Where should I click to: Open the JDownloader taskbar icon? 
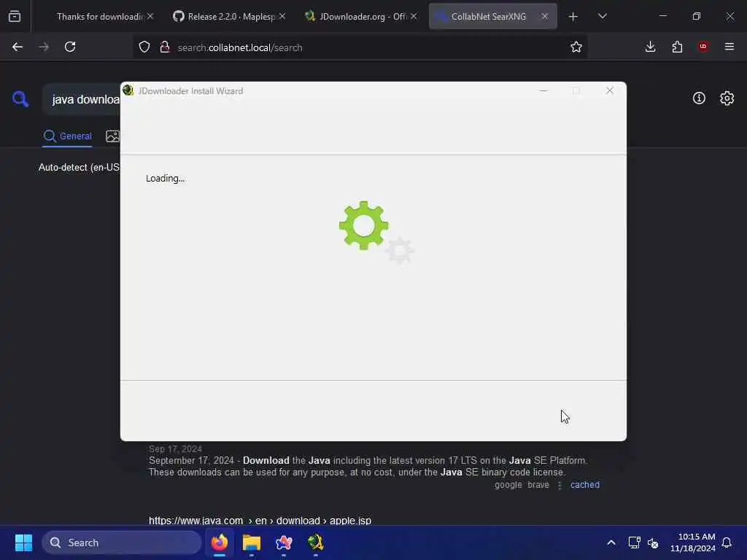(315, 542)
